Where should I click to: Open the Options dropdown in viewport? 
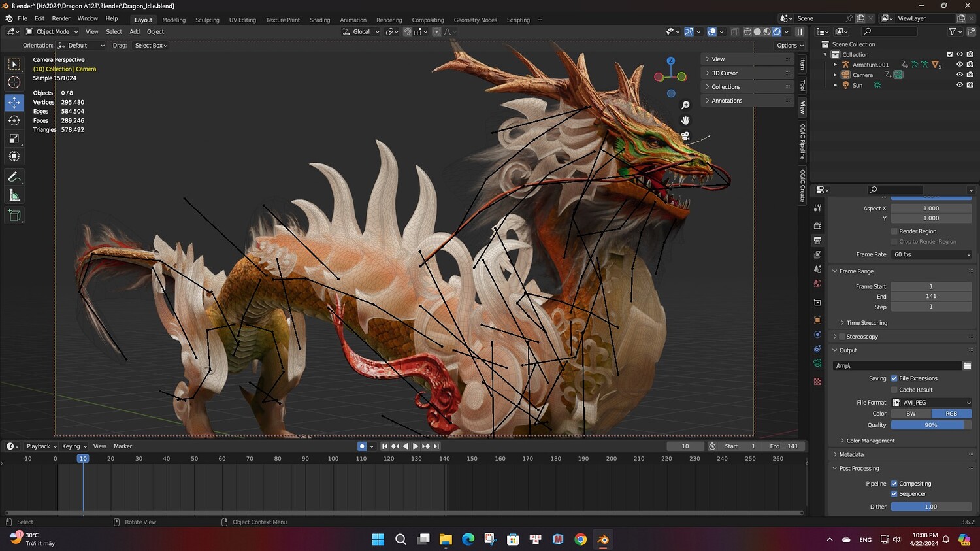(x=790, y=46)
